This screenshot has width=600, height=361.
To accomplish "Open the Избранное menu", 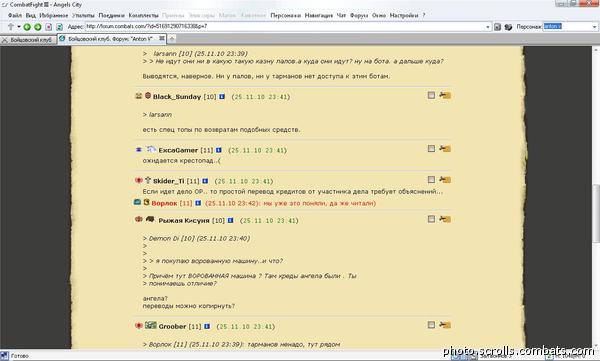I will tap(54, 16).
